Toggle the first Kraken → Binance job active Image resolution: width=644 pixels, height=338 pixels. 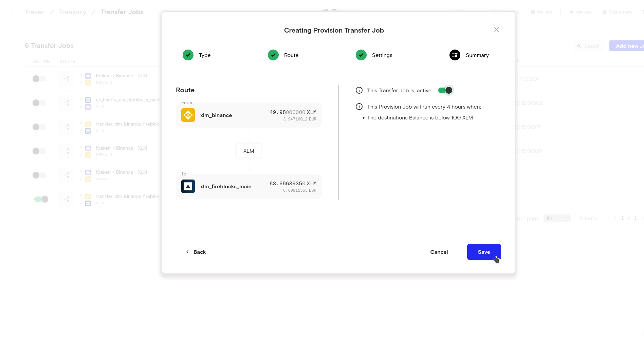pos(39,79)
